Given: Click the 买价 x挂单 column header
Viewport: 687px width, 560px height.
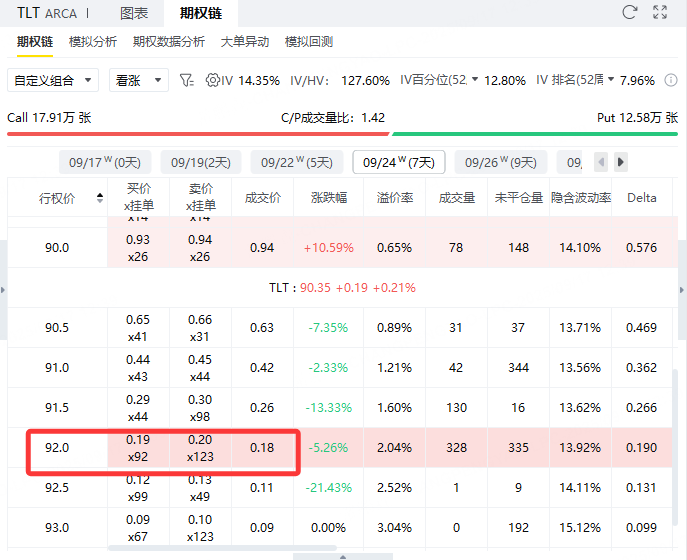Looking at the screenshot, I should (x=138, y=197).
